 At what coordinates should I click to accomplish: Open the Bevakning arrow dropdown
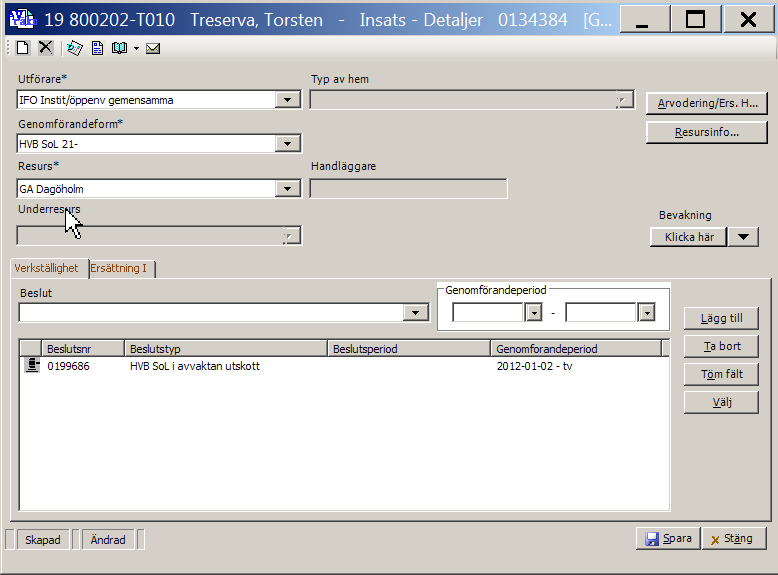pos(743,237)
